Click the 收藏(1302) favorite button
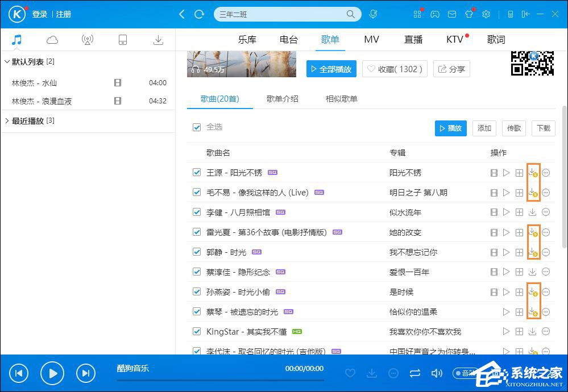Image resolution: width=568 pixels, height=392 pixels. (x=394, y=69)
